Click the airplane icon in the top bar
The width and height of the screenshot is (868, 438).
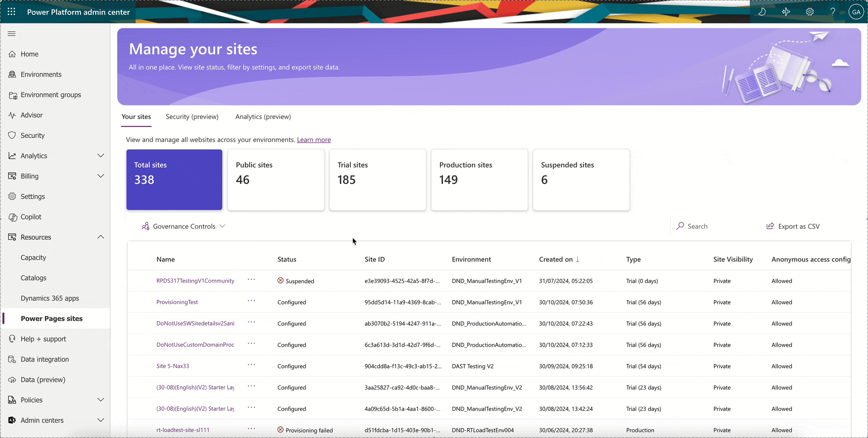click(786, 12)
